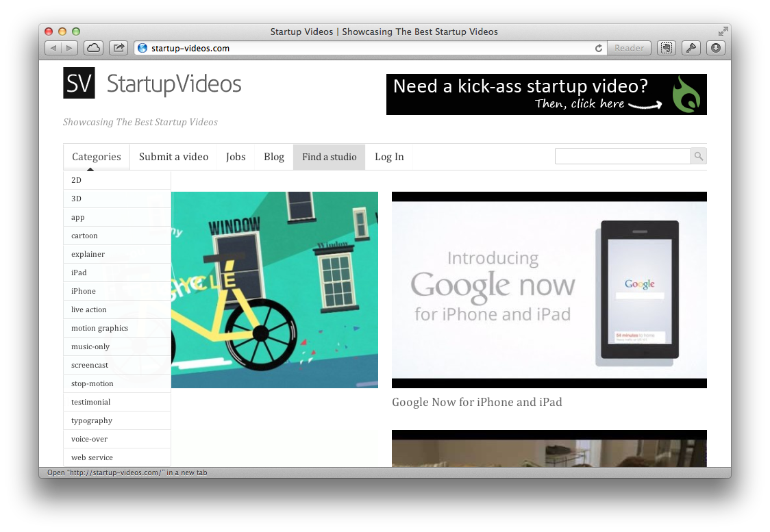Click the kick-ass startup video banner
This screenshot has height=532, width=770.
[x=546, y=94]
